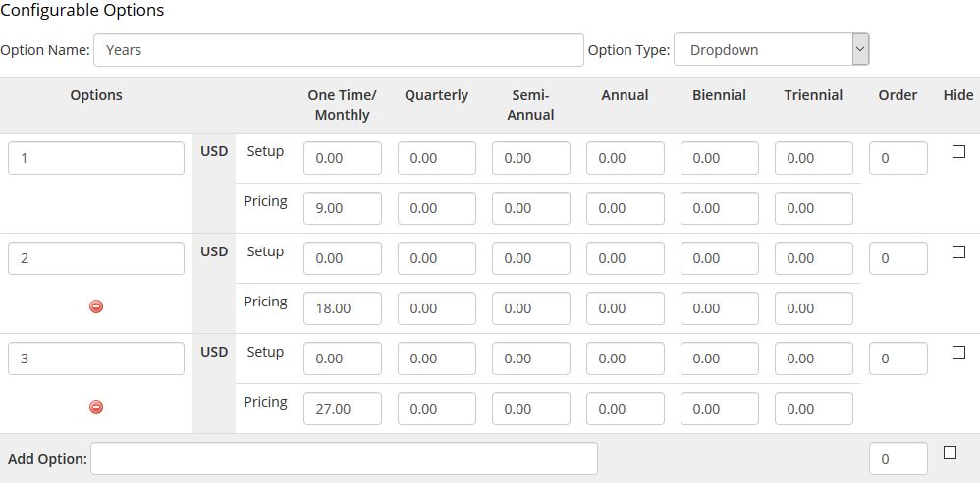
Task: Open the Option Type dropdown
Action: [x=771, y=49]
